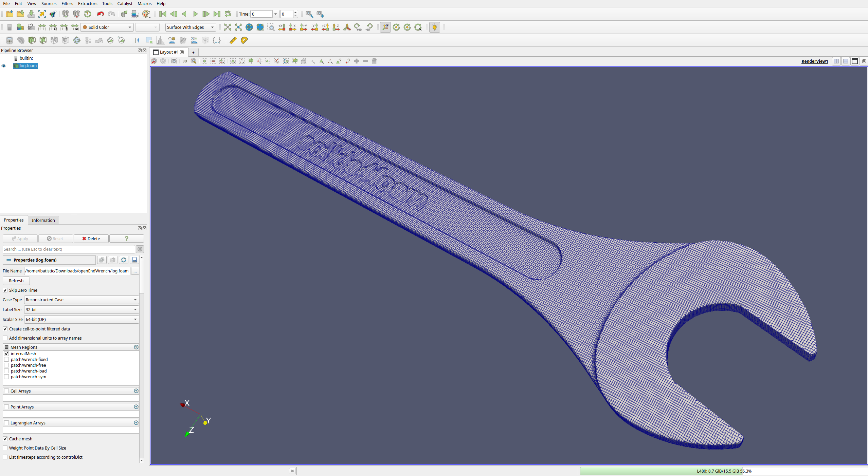Toggle log.foam visibility eye icon
The width and height of the screenshot is (868, 476).
click(x=4, y=66)
